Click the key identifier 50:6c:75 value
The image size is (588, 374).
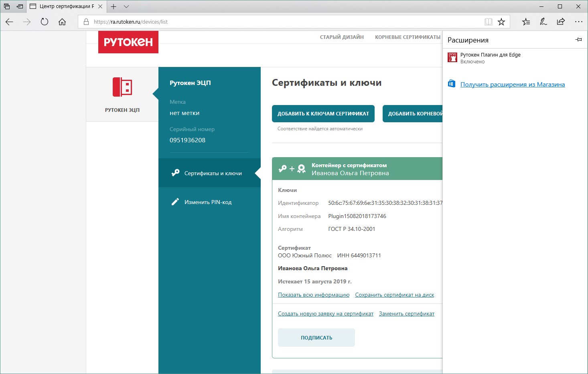pyautogui.click(x=385, y=203)
